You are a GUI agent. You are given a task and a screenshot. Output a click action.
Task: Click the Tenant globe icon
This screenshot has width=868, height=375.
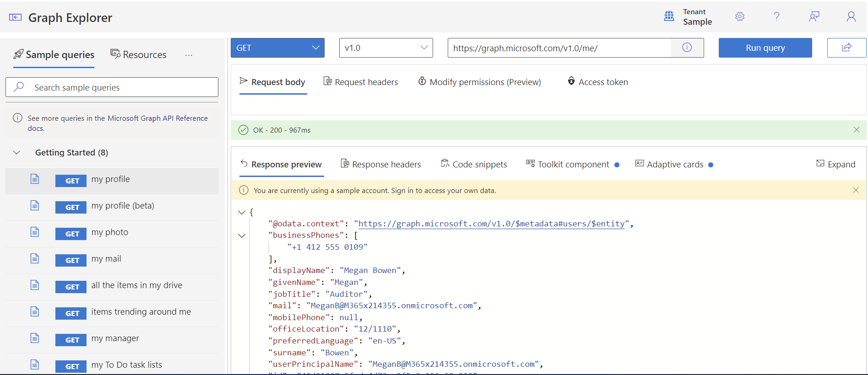[669, 16]
